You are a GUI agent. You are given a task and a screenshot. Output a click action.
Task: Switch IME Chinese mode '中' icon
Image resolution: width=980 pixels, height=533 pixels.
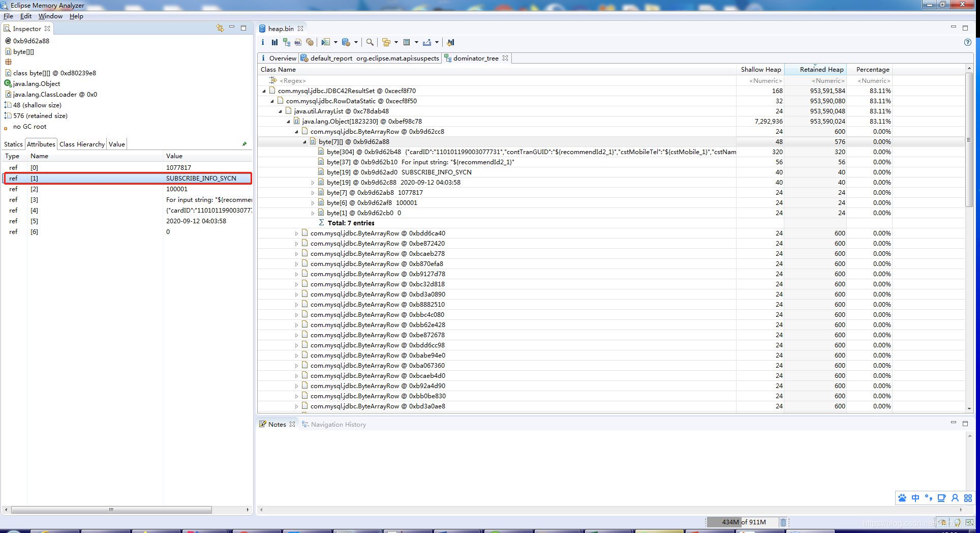(915, 498)
